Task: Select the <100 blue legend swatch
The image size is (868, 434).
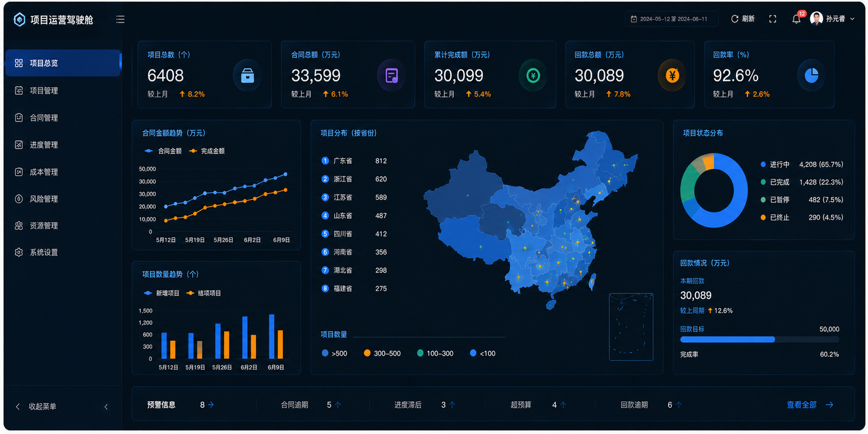Action: click(x=473, y=353)
